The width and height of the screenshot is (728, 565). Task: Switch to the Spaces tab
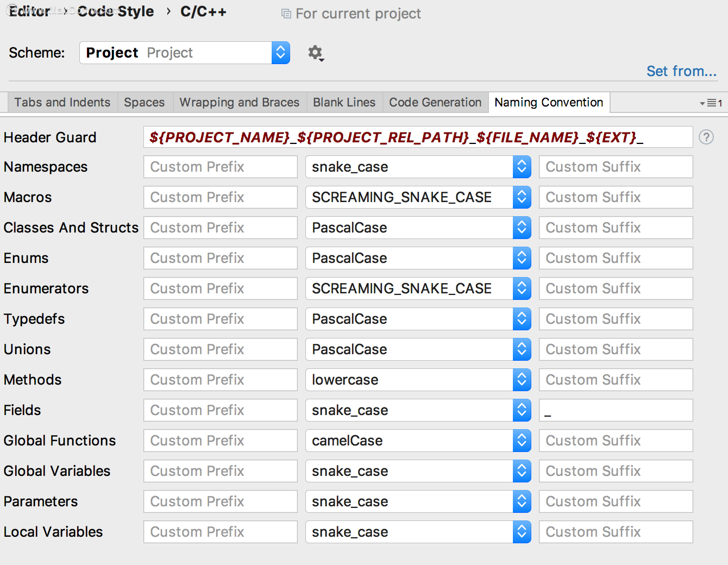(x=145, y=102)
